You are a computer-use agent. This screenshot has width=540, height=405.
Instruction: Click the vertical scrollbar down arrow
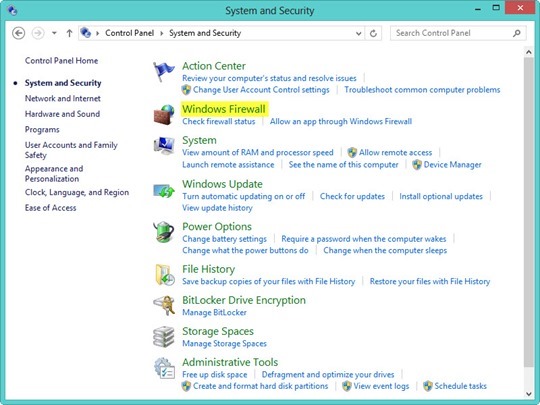pos(529,394)
